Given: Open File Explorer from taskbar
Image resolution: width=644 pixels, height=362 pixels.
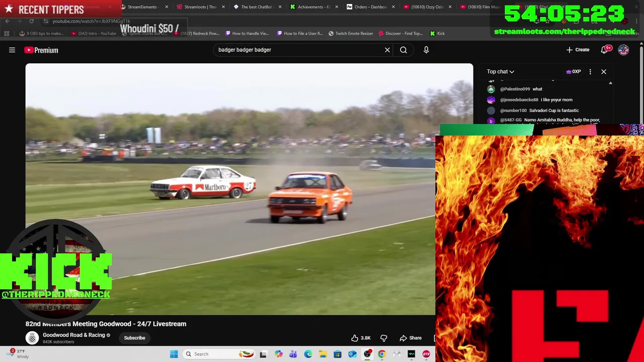Looking at the screenshot, I should [x=323, y=354].
